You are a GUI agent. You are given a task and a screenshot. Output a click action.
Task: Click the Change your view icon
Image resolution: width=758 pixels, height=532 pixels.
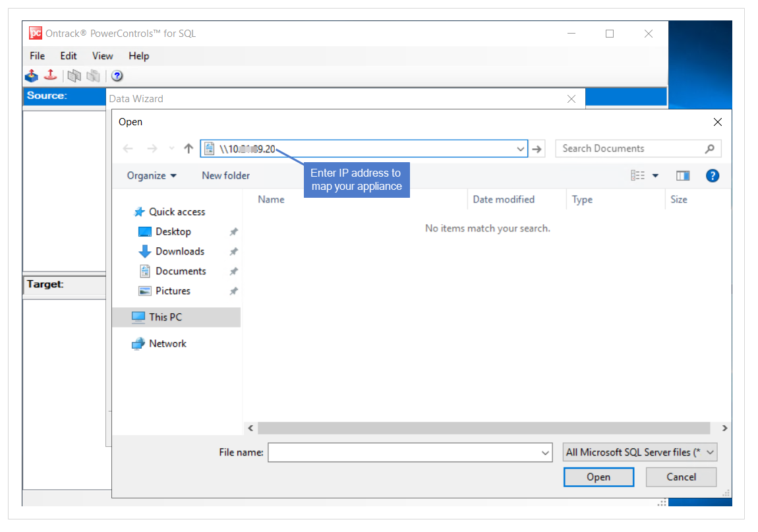coord(637,175)
